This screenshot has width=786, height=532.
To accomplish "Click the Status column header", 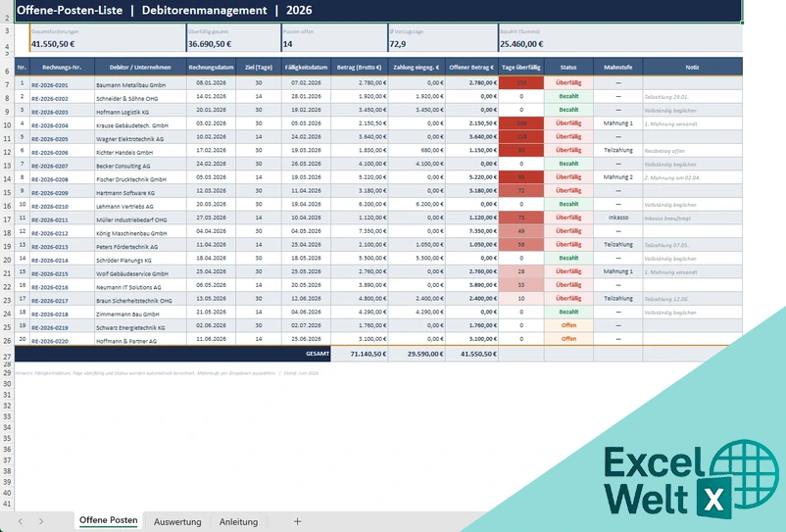I will click(568, 68).
